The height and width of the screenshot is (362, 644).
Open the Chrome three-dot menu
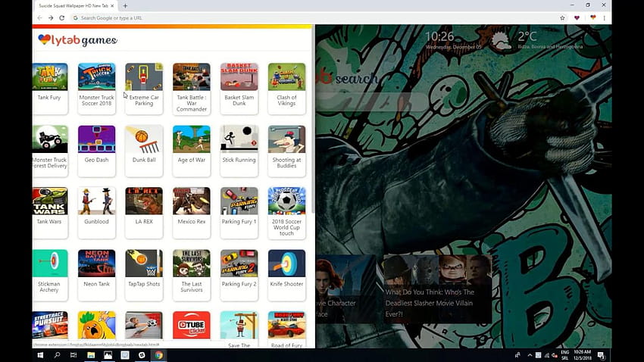point(604,17)
